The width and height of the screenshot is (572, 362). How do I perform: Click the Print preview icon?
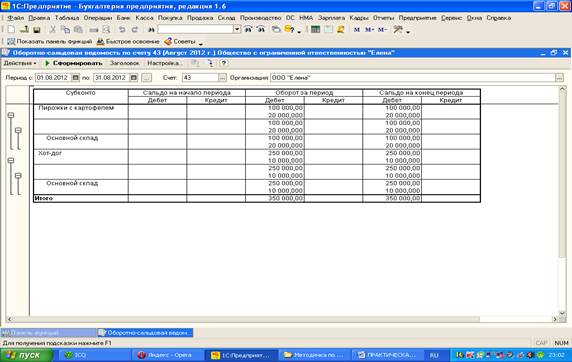106,30
